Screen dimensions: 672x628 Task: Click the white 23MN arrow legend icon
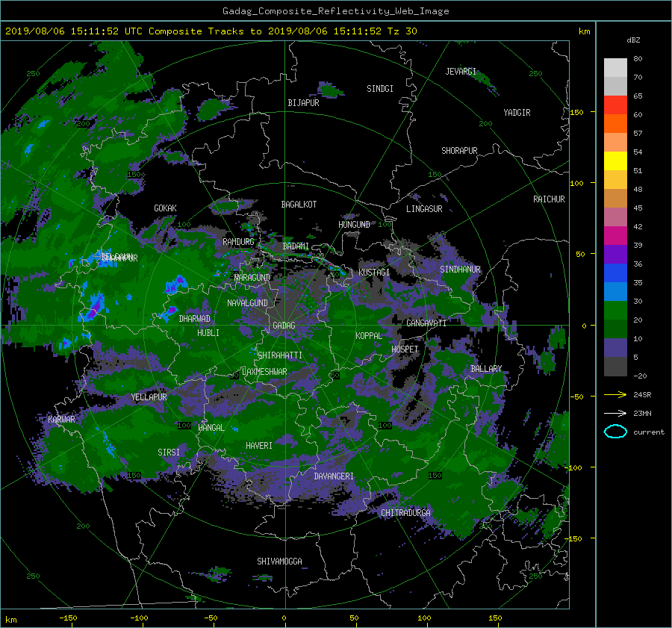tap(615, 413)
